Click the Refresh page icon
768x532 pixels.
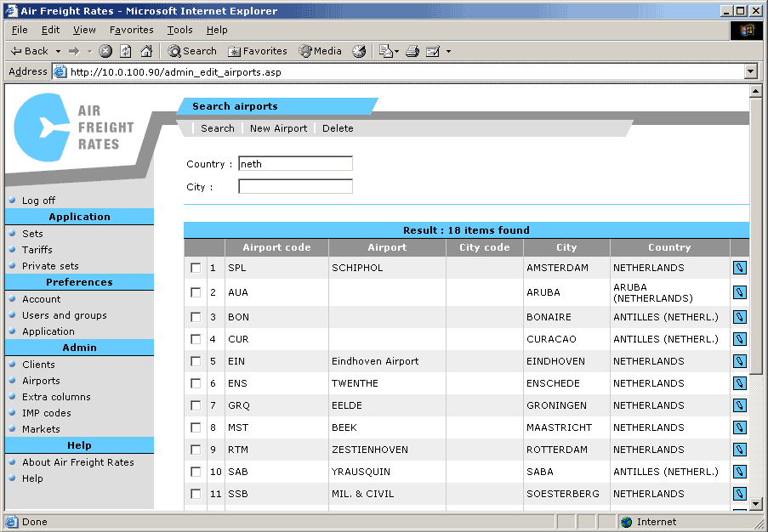pos(126,51)
